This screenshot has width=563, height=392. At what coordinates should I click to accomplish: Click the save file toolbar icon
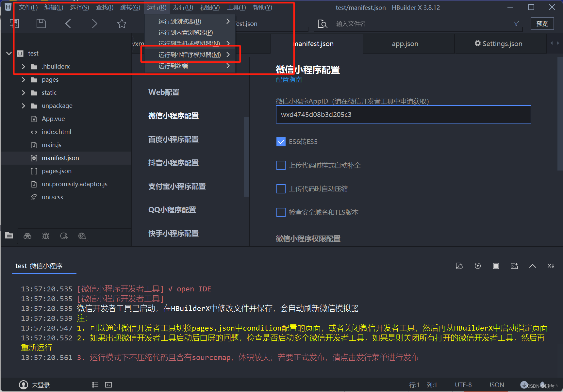coord(41,24)
